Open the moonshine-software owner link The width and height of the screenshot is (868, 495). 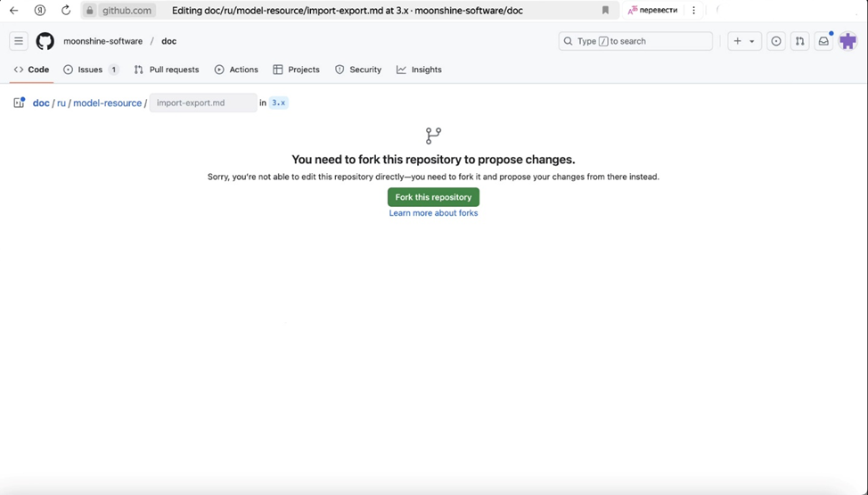103,41
